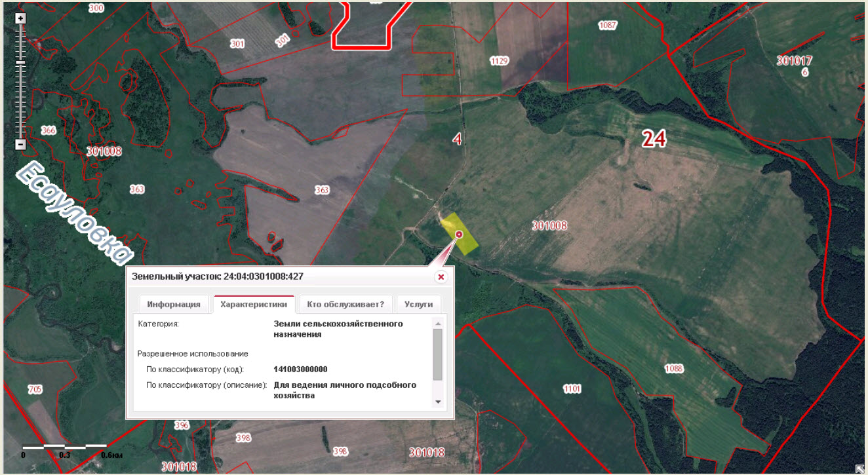Click parcel label 300
The image size is (868, 475).
(x=96, y=8)
